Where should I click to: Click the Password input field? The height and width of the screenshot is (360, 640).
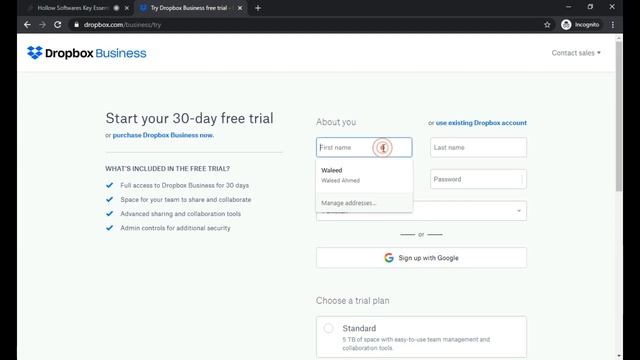478,179
